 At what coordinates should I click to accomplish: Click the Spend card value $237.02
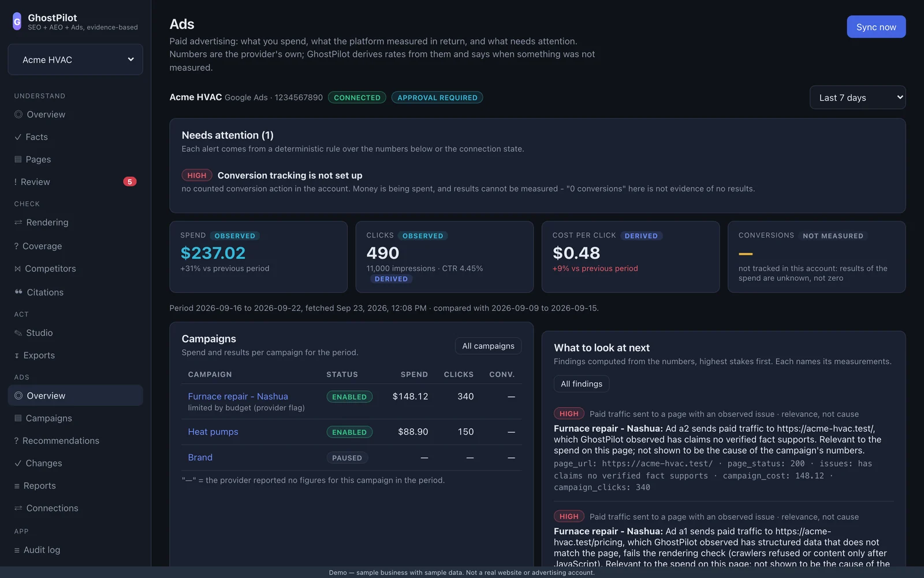click(x=213, y=253)
